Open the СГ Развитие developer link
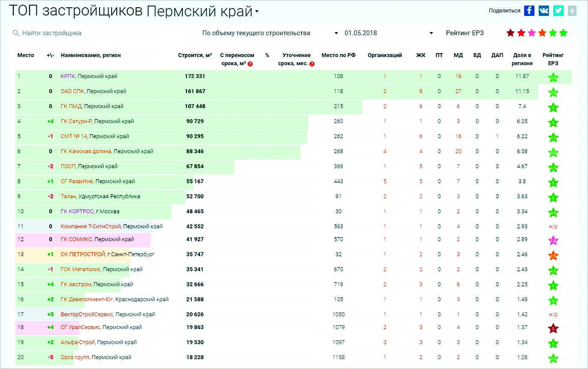This screenshot has height=369, width=588. tap(77, 181)
